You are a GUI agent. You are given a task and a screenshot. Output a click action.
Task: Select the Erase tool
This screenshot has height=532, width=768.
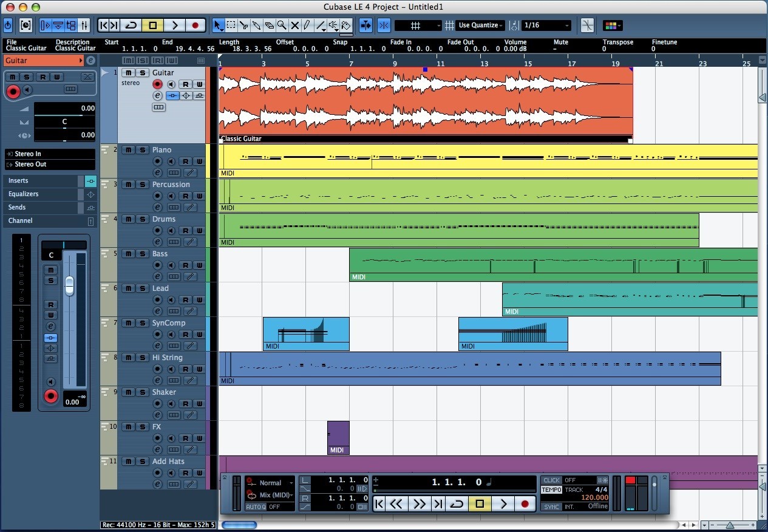269,26
